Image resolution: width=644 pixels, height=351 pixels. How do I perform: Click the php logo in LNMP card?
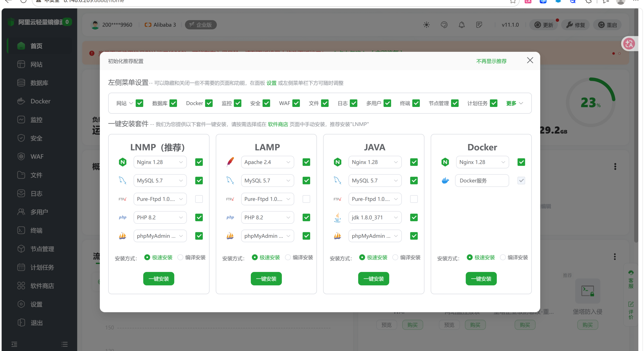click(123, 217)
